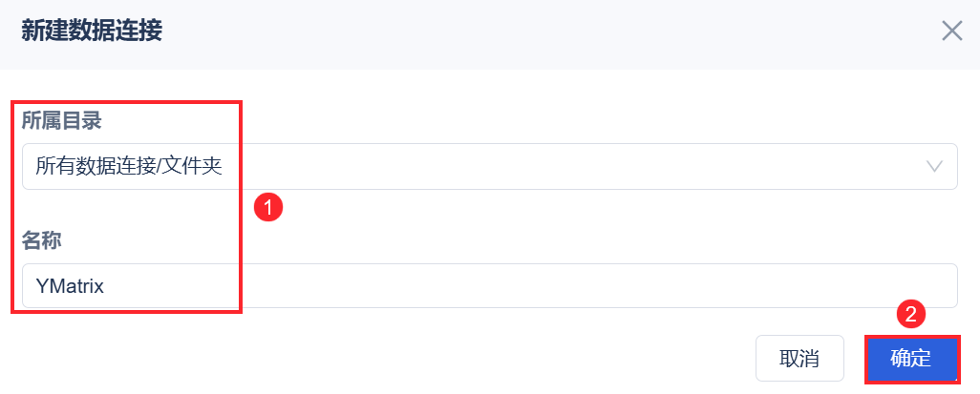The height and width of the screenshot is (394, 980).
Task: Click the 名称 field label
Action: coord(42,241)
